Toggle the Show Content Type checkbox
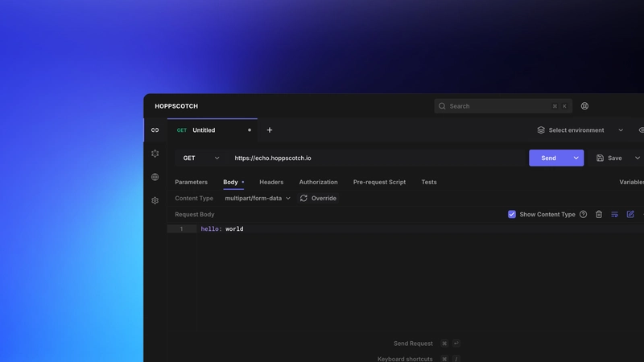This screenshot has height=362, width=644. (512, 214)
